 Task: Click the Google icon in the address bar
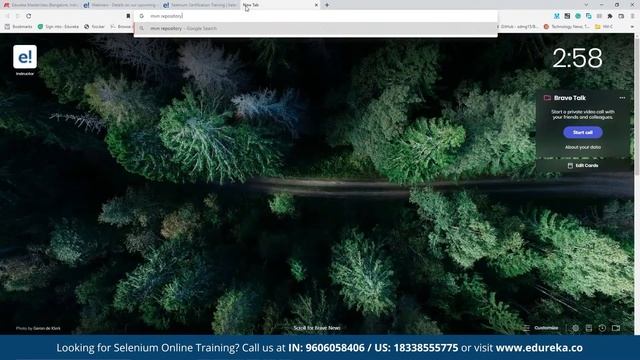[142, 16]
